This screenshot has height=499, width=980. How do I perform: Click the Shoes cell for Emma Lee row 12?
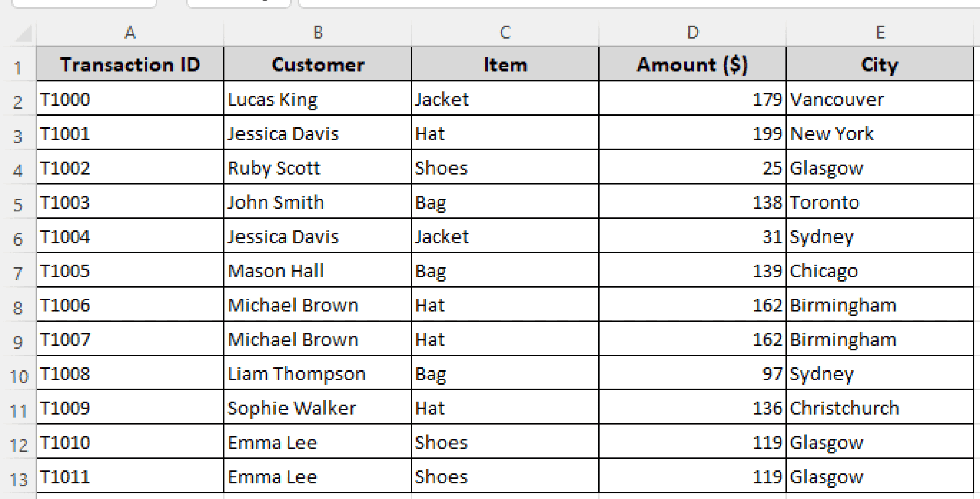(505, 442)
